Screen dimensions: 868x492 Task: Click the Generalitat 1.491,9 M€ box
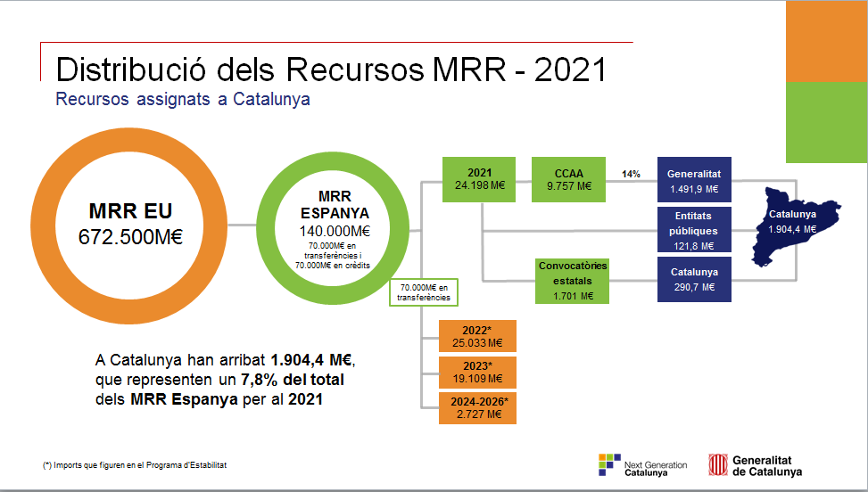click(x=694, y=181)
